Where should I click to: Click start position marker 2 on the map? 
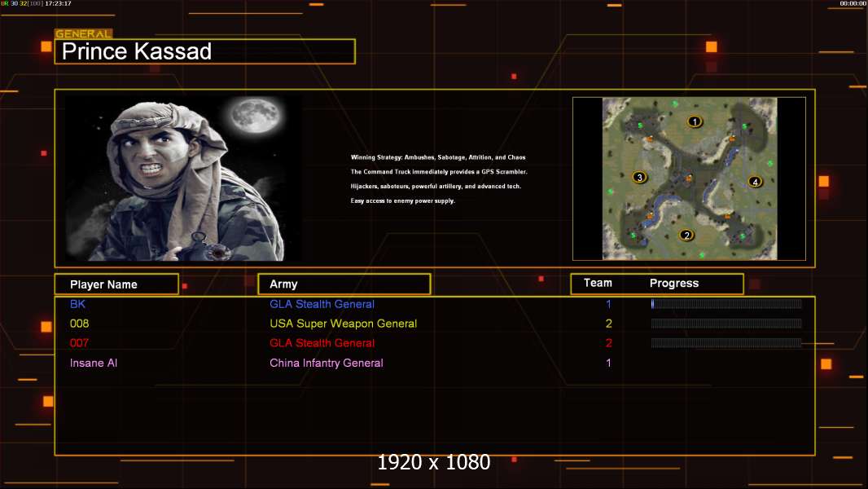(686, 235)
